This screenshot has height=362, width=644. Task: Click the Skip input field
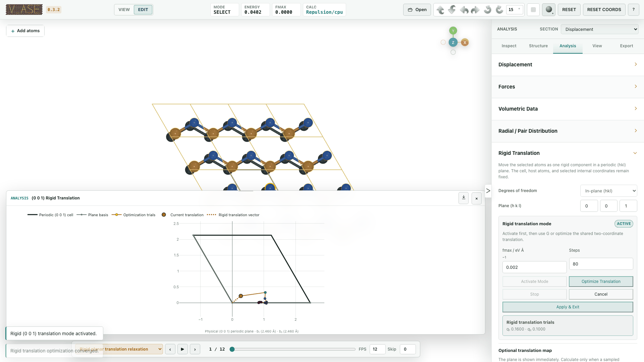(408, 349)
